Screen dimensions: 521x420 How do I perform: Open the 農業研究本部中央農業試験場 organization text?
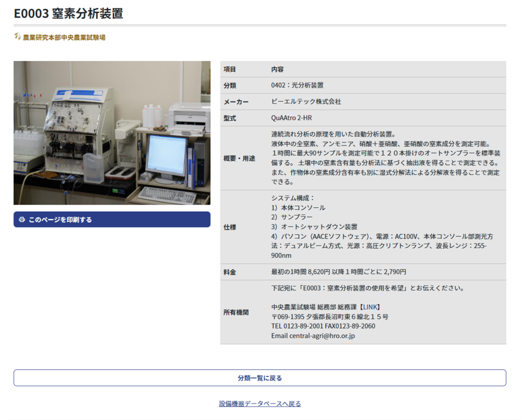pos(64,37)
